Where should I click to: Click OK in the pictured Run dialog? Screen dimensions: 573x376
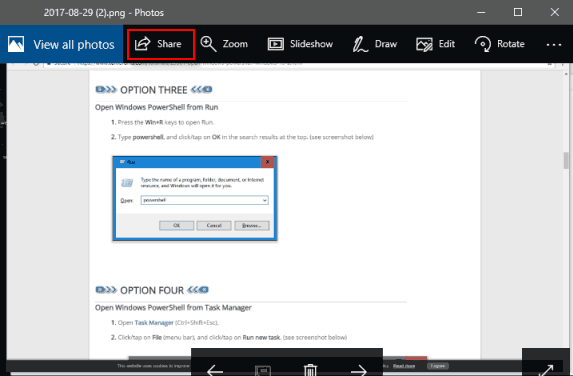pos(177,225)
